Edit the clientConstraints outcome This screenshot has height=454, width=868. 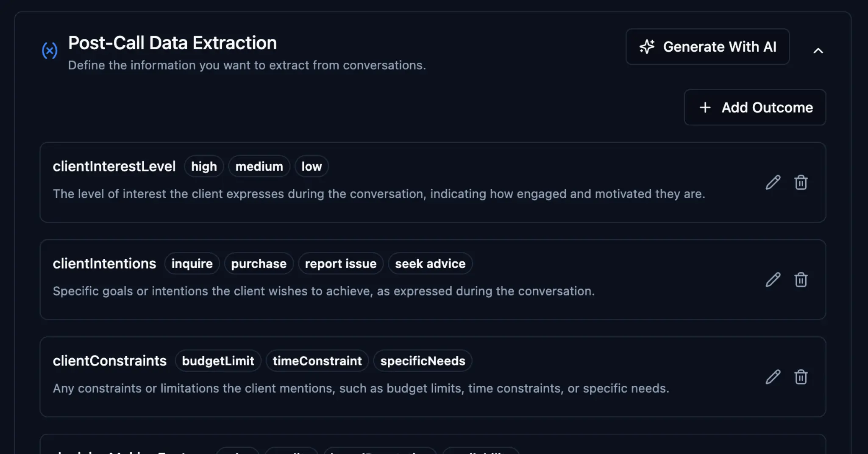(x=773, y=377)
